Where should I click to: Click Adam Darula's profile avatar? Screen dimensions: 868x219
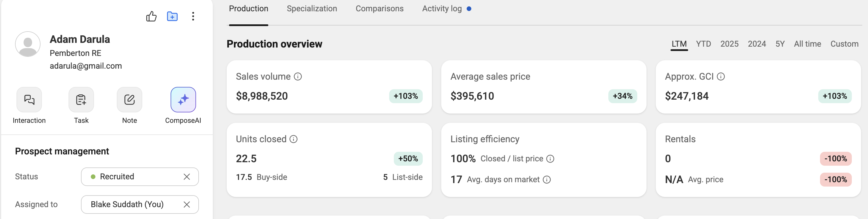(28, 44)
